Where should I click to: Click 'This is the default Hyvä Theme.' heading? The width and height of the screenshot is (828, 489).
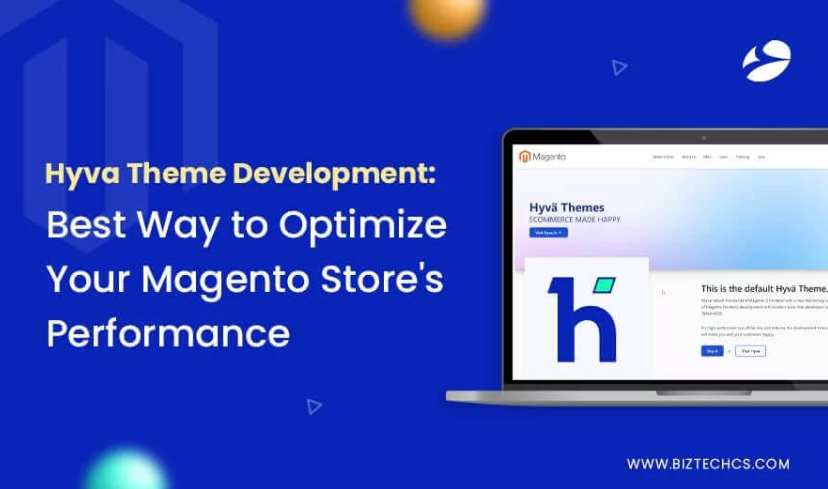[x=764, y=289]
